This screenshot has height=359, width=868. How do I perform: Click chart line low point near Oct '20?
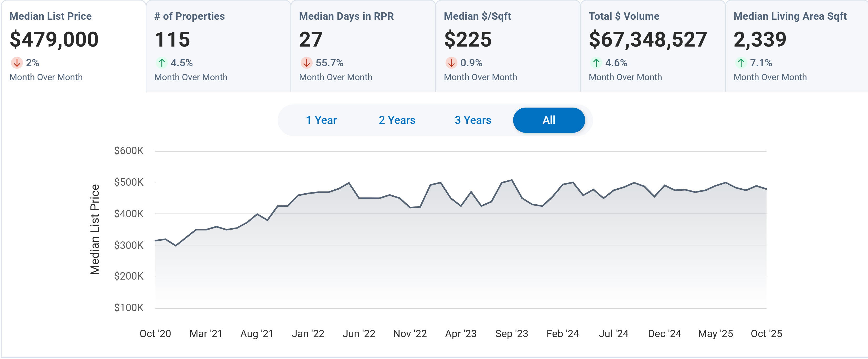[x=176, y=245]
